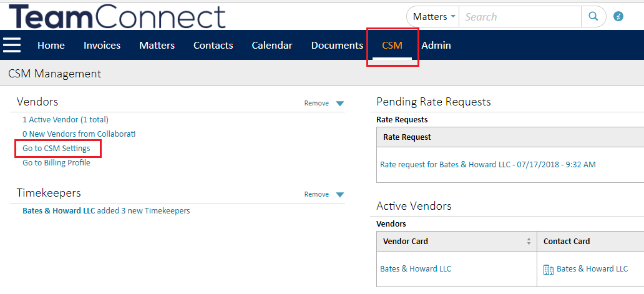Open the hamburger navigation menu
This screenshot has width=644, height=294.
coord(12,45)
